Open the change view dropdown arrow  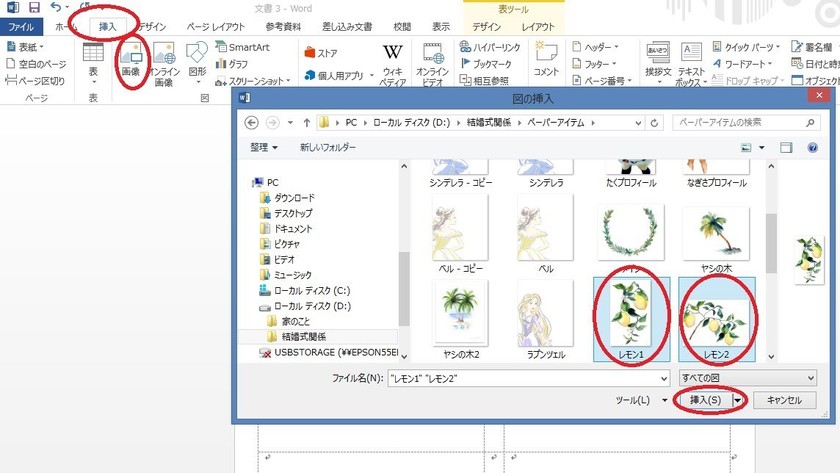coord(761,148)
